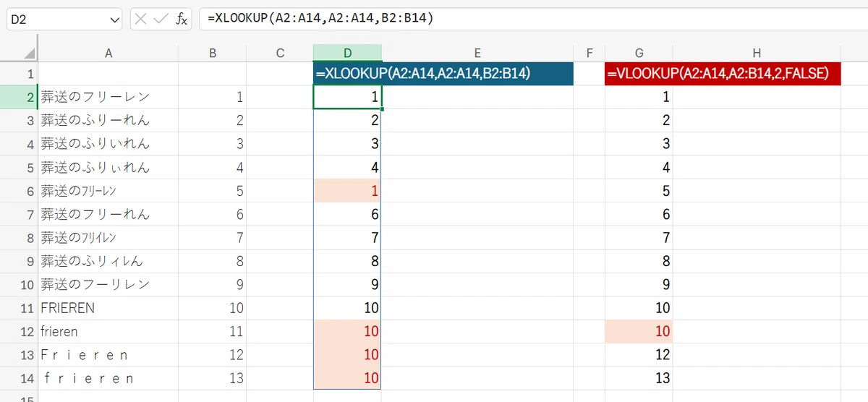Select row 14 header
868x402 pixels.
pos(19,378)
